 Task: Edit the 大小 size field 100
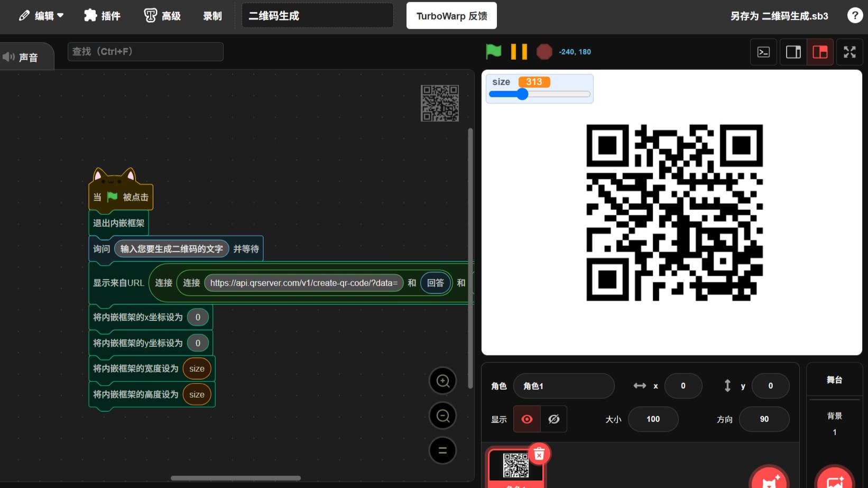[653, 419]
